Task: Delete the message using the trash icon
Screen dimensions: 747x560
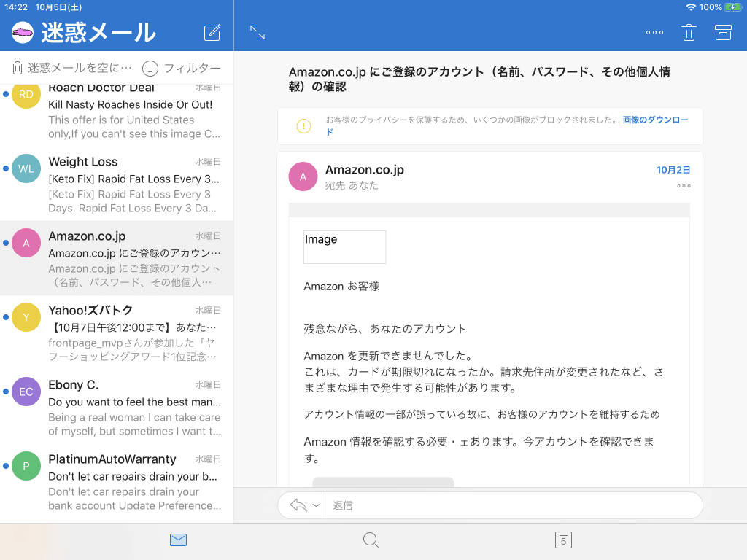Action: coord(689,32)
